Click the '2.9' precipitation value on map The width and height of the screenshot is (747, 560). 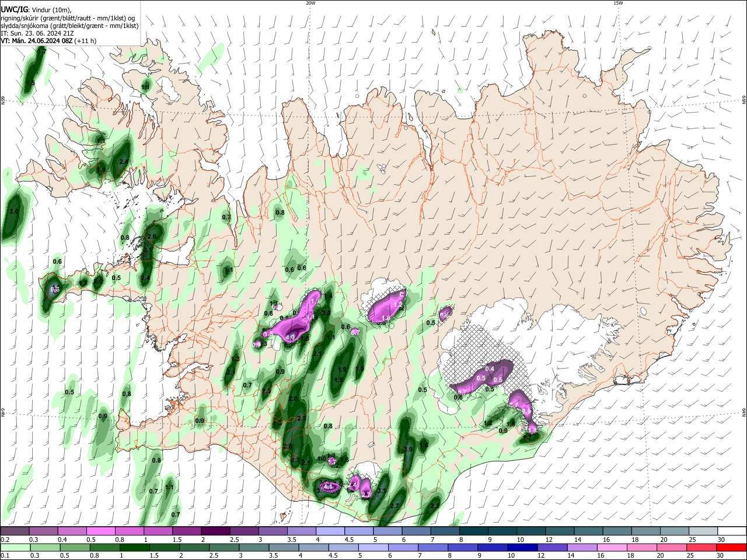coord(408,449)
